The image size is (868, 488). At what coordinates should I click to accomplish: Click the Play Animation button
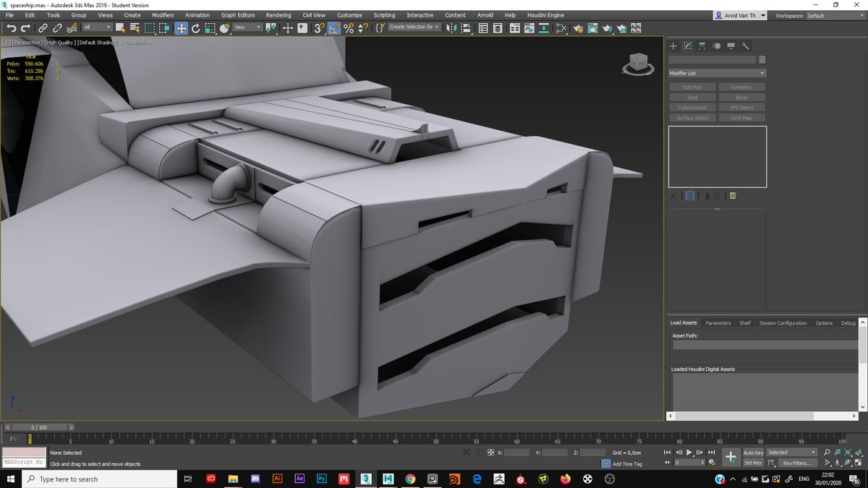tap(689, 453)
